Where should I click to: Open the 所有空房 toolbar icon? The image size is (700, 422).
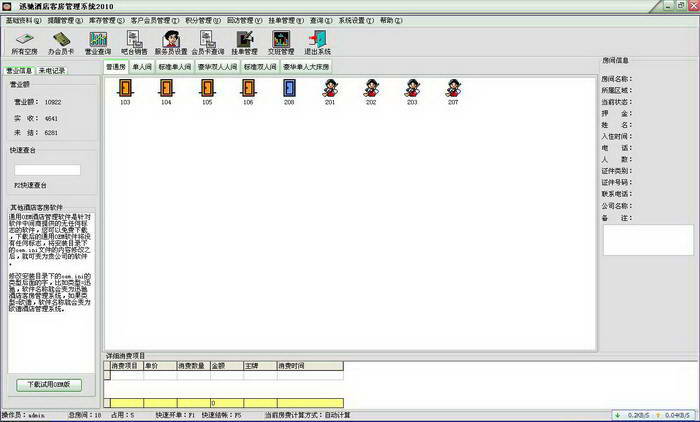(25, 43)
